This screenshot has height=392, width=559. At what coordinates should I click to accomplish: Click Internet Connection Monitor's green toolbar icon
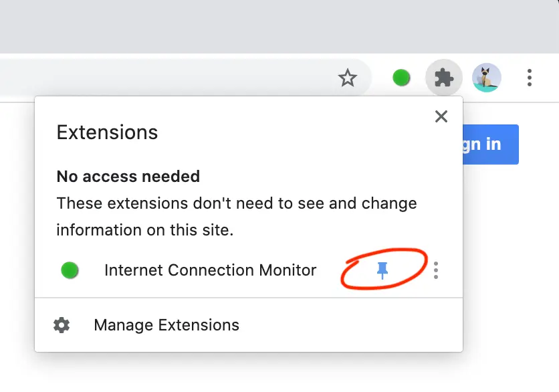pyautogui.click(x=401, y=78)
